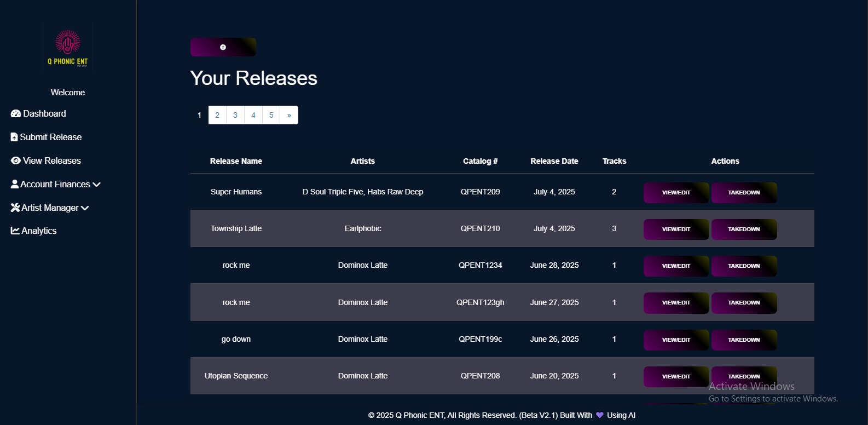
Task: Open Submit Release in the sidebar
Action: click(x=50, y=137)
